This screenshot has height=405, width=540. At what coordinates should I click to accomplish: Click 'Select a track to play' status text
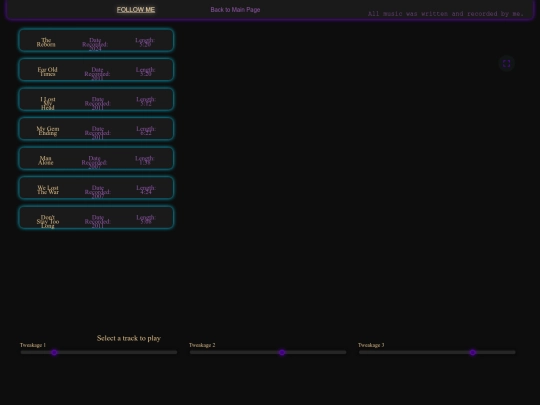pyautogui.click(x=129, y=338)
